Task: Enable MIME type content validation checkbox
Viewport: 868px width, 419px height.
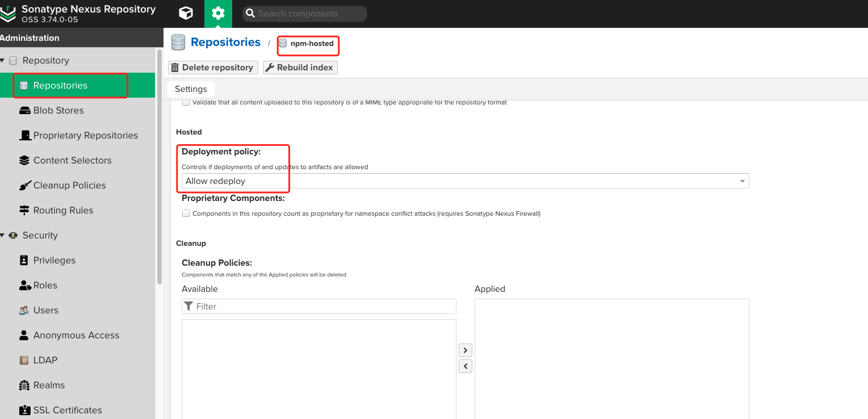Action: tap(186, 103)
